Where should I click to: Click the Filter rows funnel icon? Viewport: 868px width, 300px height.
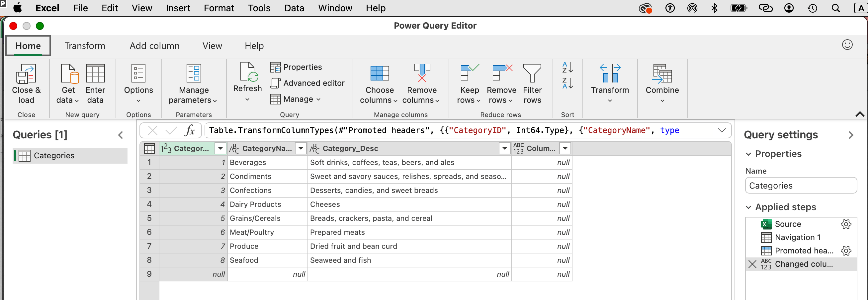click(x=532, y=73)
